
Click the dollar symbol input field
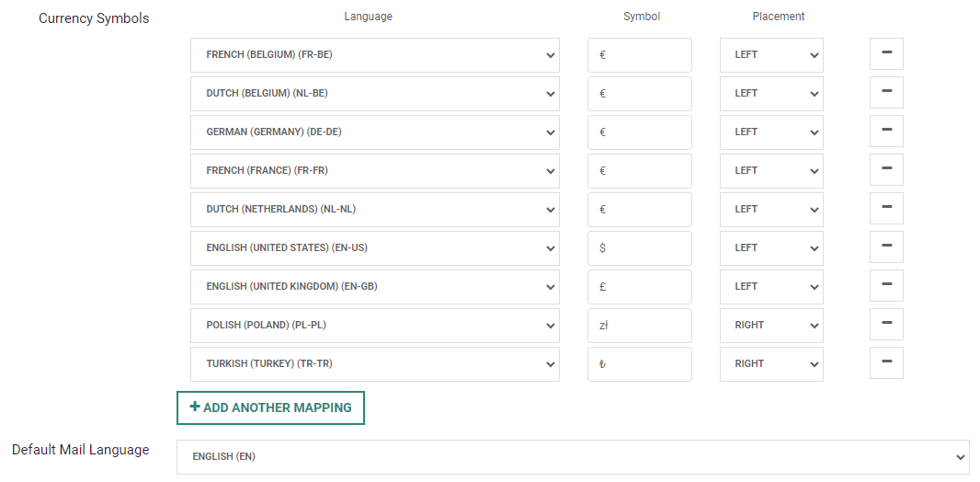[x=639, y=248]
